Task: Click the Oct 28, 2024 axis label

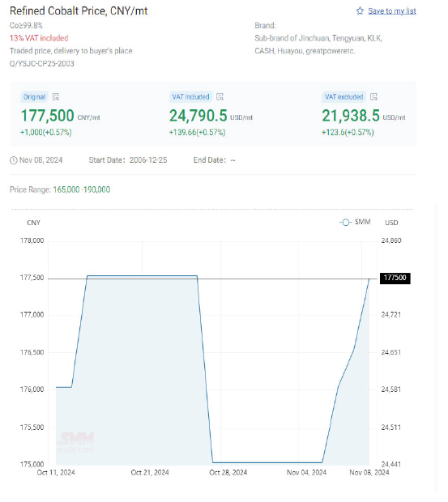Action: point(228,473)
